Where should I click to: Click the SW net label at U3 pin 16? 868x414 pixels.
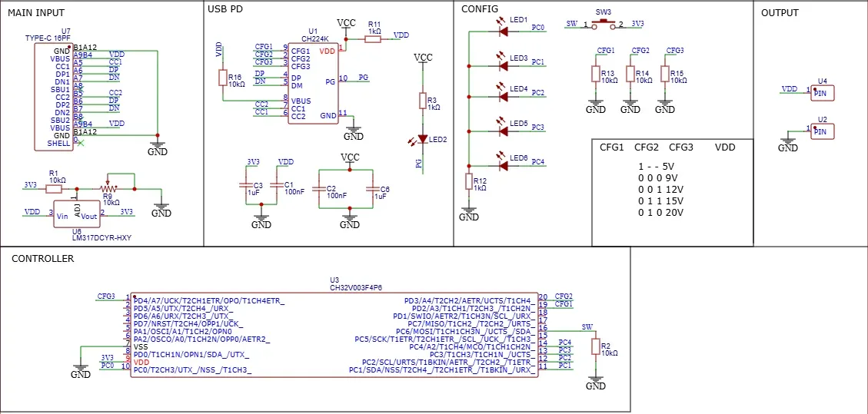click(587, 327)
